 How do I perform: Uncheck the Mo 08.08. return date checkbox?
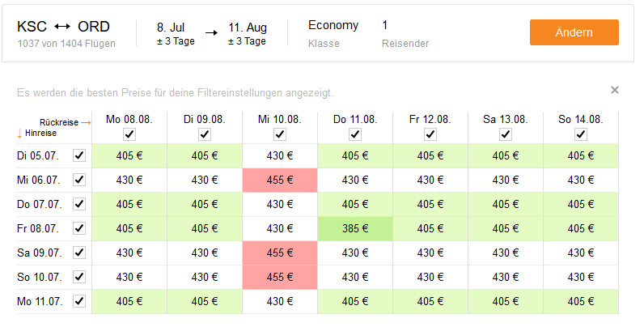(129, 134)
